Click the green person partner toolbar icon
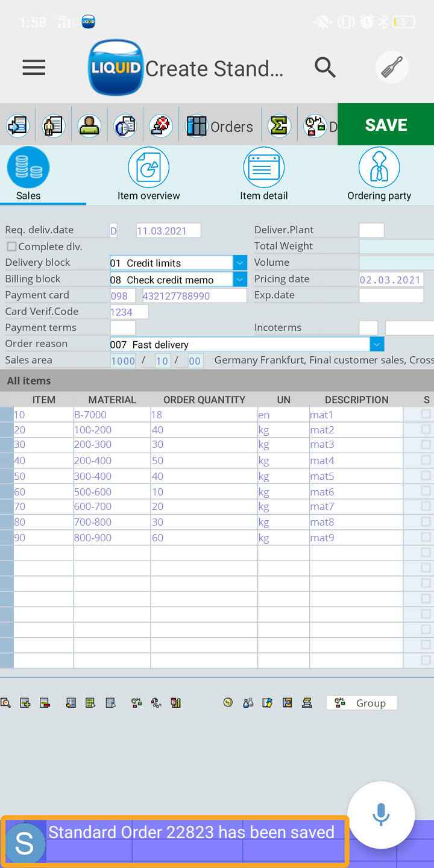Screen dimensions: 434x868 pos(90,126)
